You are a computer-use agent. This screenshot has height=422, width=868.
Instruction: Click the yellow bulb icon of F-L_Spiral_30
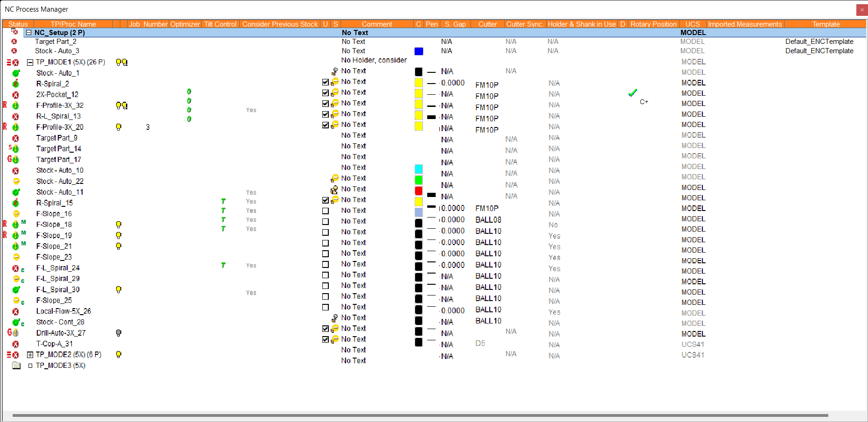tap(118, 289)
